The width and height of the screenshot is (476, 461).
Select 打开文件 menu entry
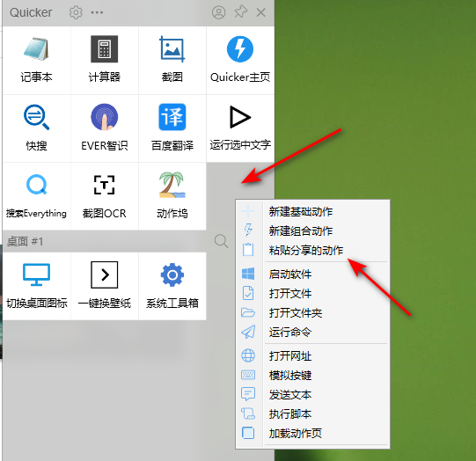[312, 294]
